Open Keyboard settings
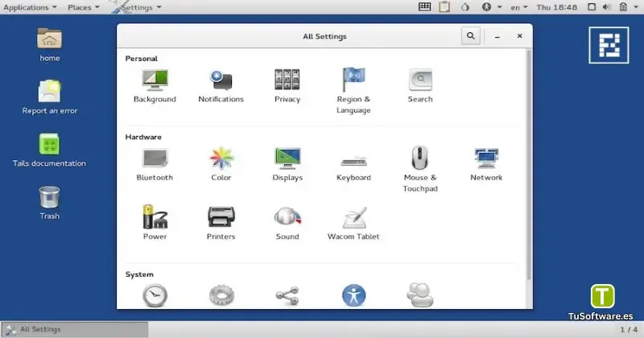The image size is (644, 338). 353,168
